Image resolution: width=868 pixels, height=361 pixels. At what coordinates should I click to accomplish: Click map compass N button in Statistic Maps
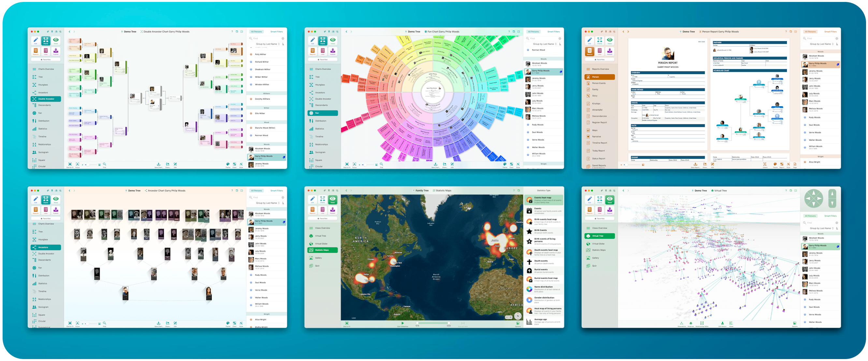tap(518, 316)
